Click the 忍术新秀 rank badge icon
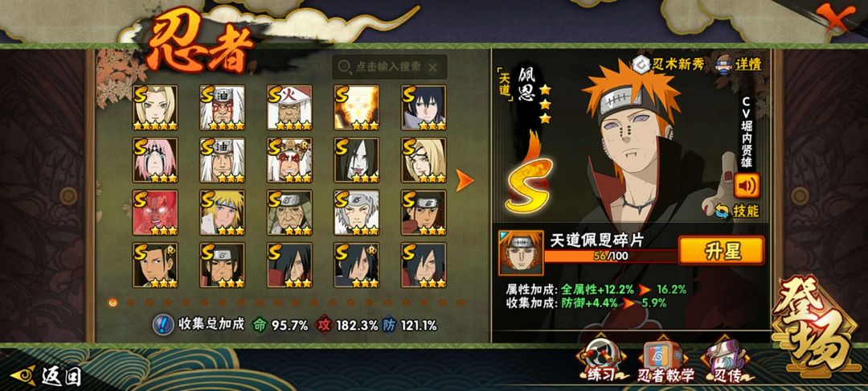Image resolution: width=868 pixels, height=391 pixels. pyautogui.click(x=641, y=63)
